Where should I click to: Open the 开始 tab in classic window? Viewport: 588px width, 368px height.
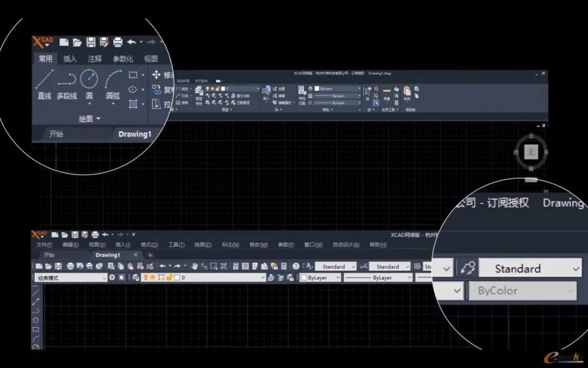point(49,255)
